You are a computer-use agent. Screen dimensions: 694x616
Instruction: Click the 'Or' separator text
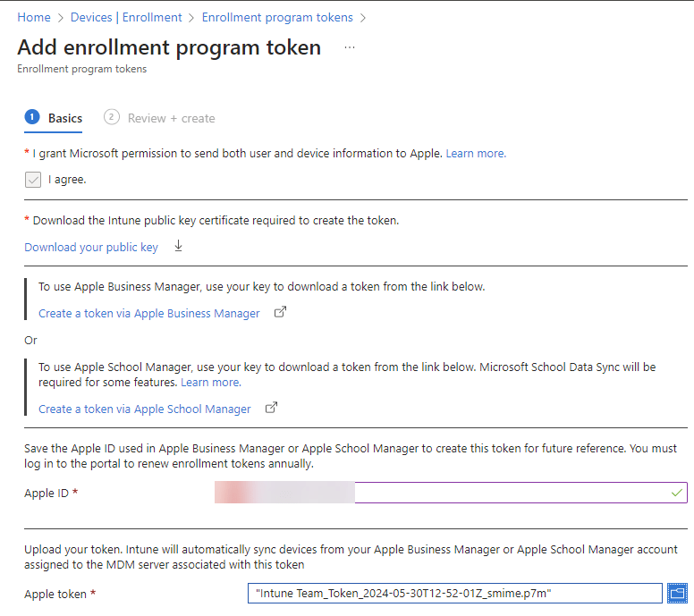click(x=30, y=341)
